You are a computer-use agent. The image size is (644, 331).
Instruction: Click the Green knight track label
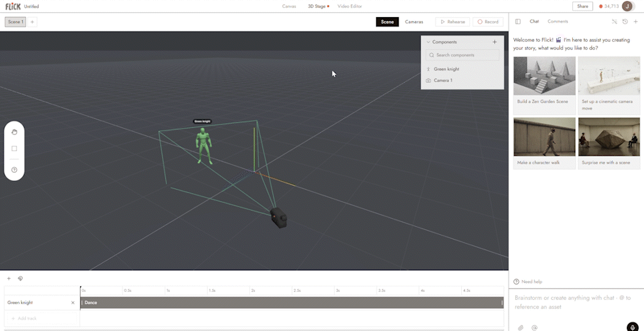20,303
